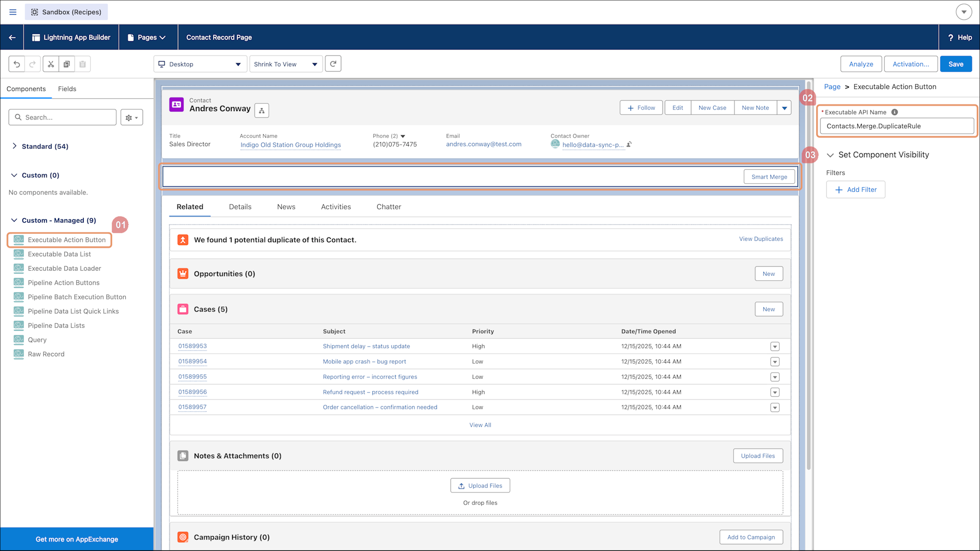Click the Add Filter button
980x551 pixels.
(856, 189)
